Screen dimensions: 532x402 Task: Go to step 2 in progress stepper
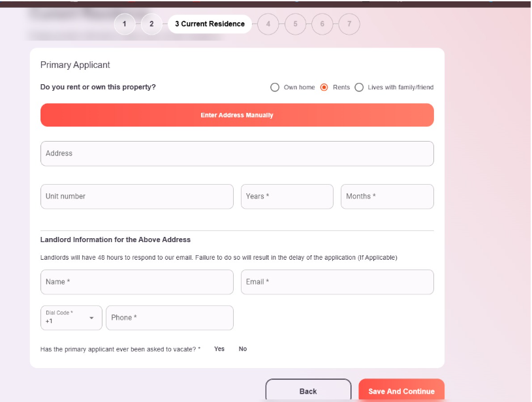[x=151, y=24]
